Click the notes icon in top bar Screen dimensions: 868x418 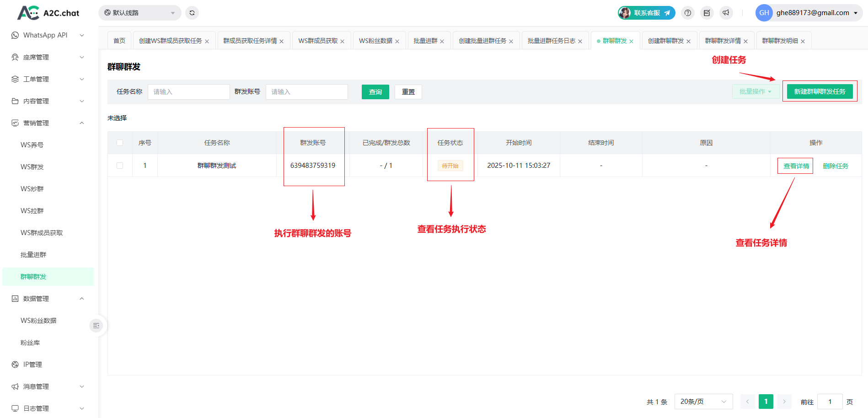tap(707, 13)
